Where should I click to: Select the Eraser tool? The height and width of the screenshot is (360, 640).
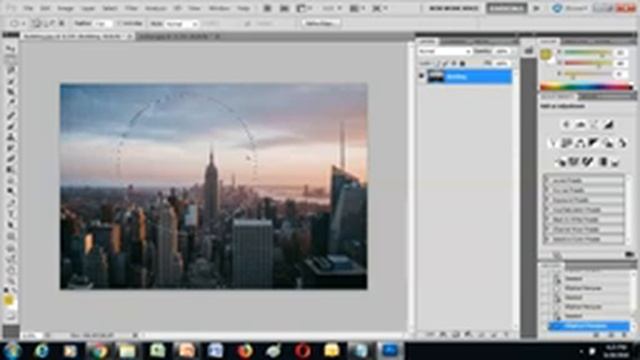pos(11,158)
